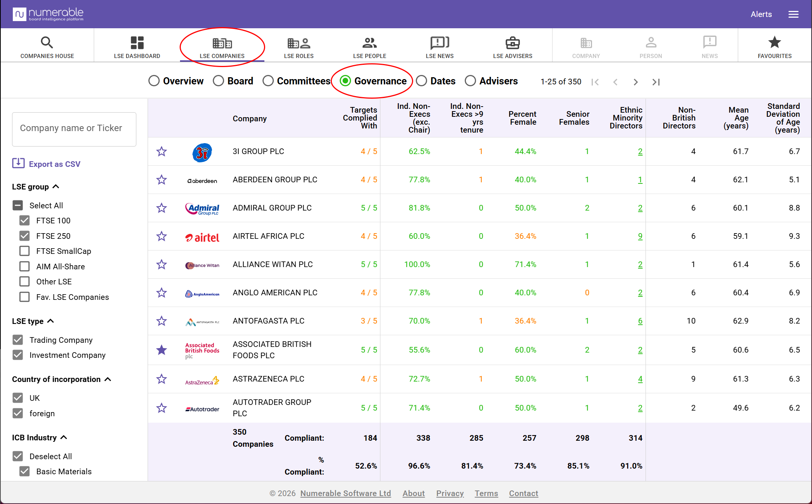Viewport: 812px width, 504px height.
Task: Open the LSE Dashboard grid icon
Action: [x=137, y=43]
